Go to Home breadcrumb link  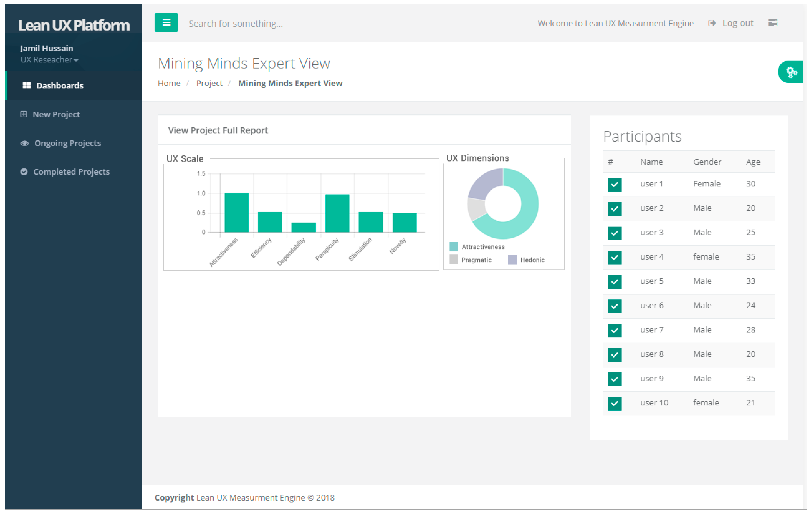169,83
